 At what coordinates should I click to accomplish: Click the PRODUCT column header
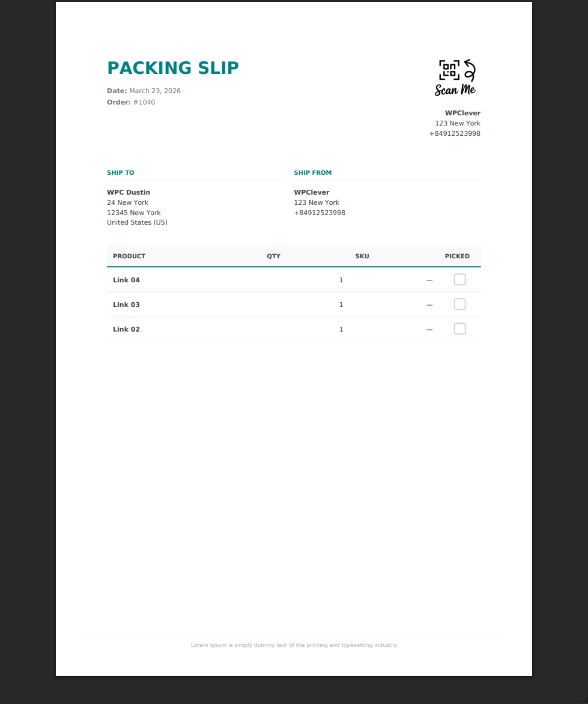tap(129, 256)
